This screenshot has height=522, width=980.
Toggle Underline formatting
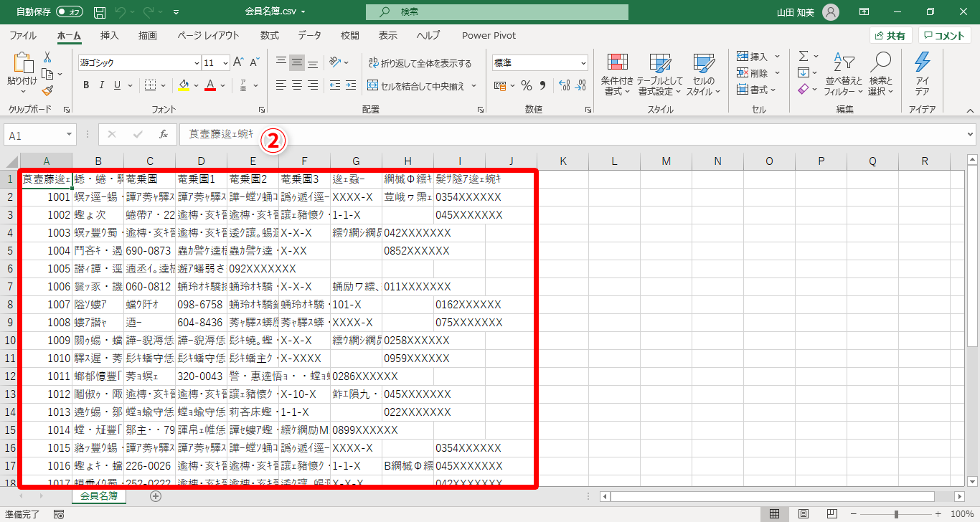pos(118,85)
